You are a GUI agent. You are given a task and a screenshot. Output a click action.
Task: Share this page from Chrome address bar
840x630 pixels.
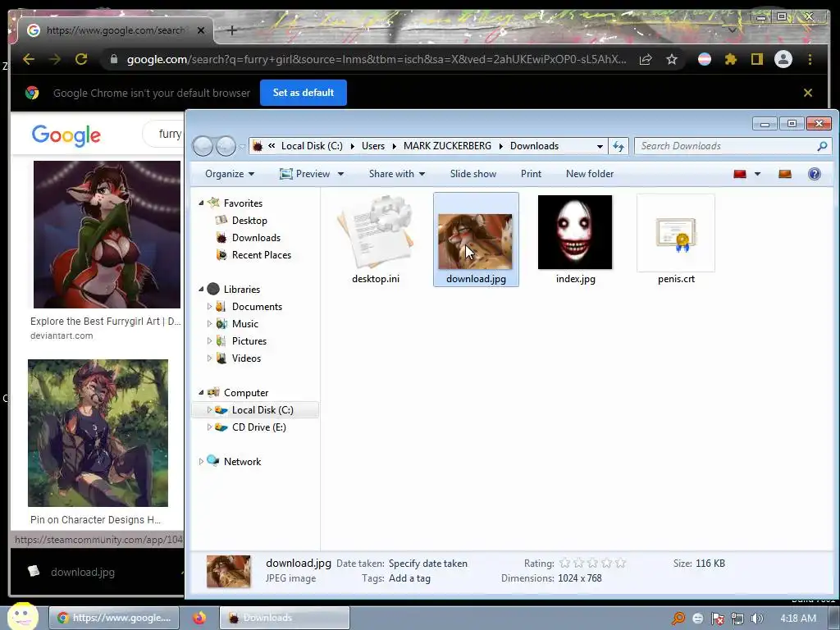[646, 59]
